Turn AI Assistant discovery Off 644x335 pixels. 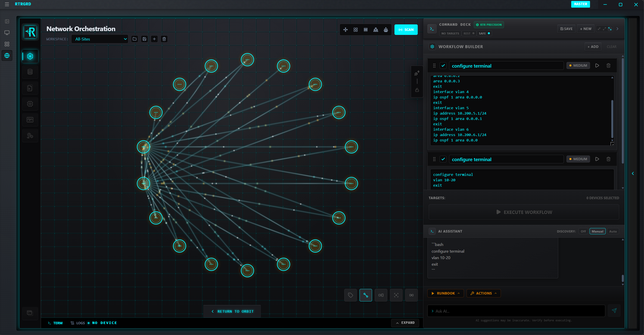click(583, 231)
